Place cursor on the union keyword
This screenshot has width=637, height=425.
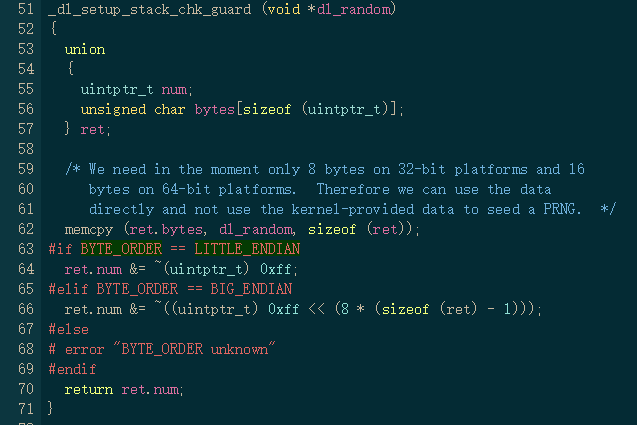(x=84, y=49)
